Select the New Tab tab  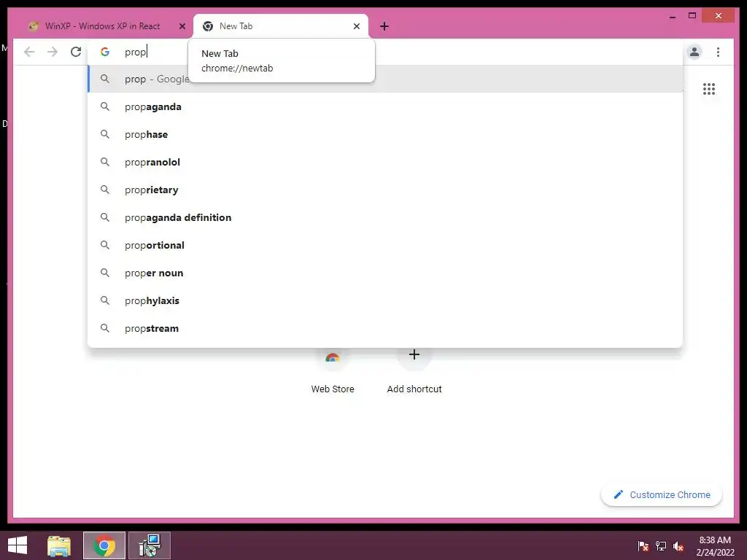tap(280, 26)
